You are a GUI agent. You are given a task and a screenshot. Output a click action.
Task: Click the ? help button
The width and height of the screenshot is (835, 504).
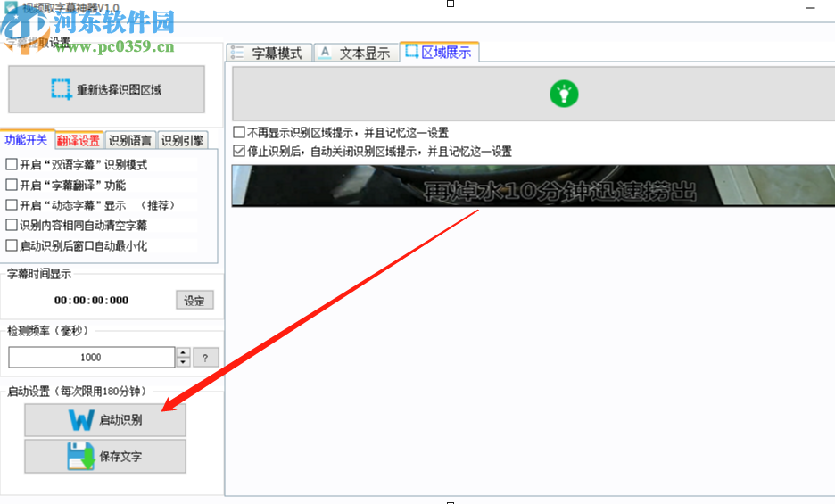click(205, 358)
